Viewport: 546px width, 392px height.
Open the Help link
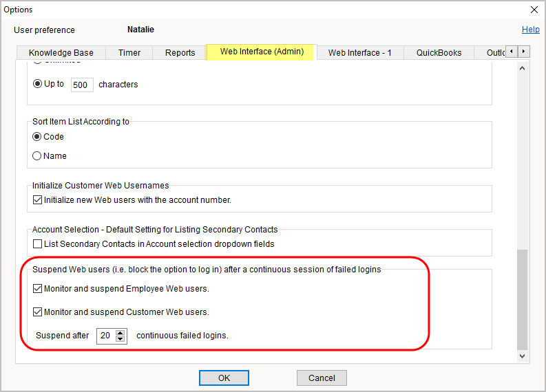pos(530,30)
